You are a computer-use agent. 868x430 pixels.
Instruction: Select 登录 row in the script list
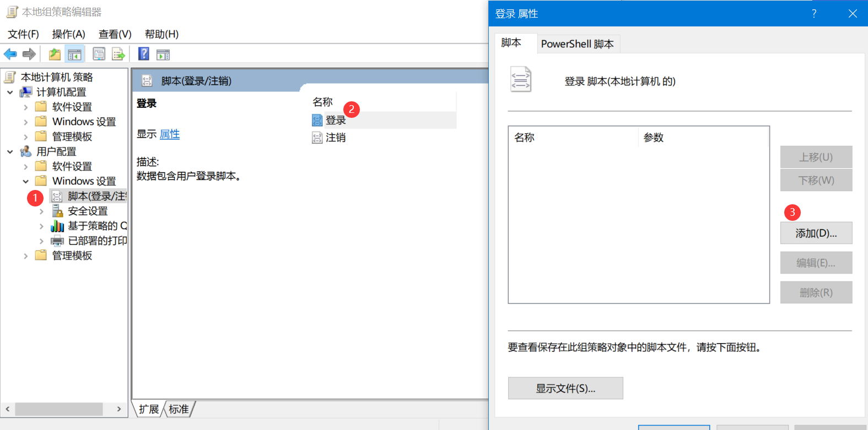pos(384,120)
